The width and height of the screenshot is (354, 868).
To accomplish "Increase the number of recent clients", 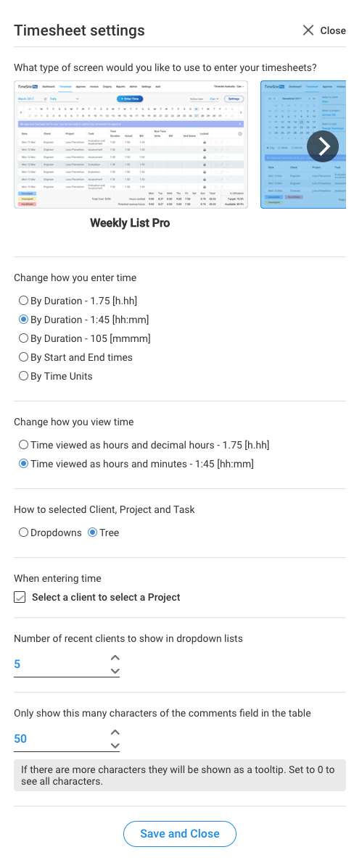I will coord(115,658).
